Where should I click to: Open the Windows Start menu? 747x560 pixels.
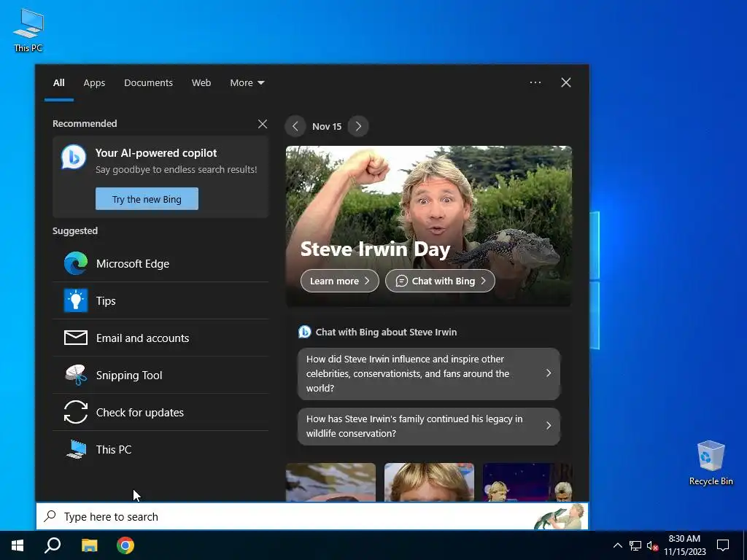pyautogui.click(x=18, y=545)
